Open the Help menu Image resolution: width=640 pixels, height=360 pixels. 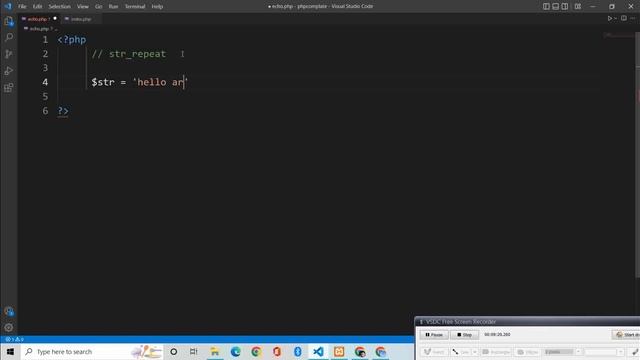click(x=157, y=7)
